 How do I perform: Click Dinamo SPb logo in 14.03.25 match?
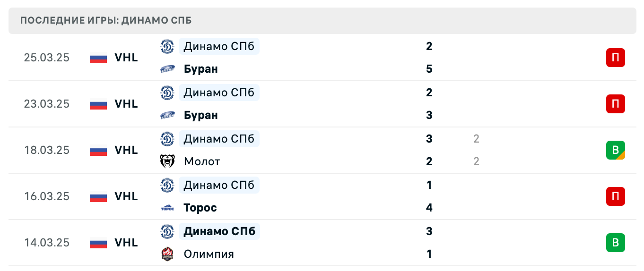[167, 231]
